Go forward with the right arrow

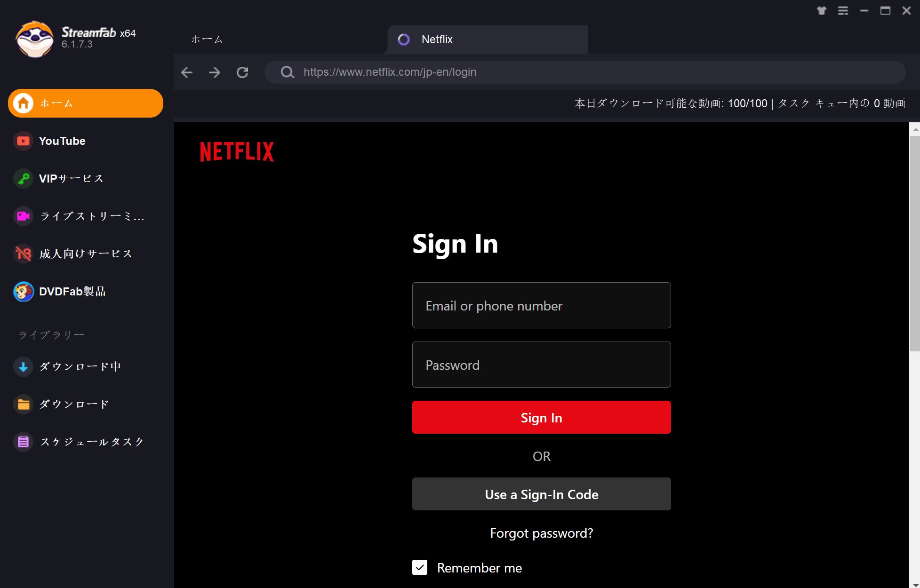tap(215, 72)
